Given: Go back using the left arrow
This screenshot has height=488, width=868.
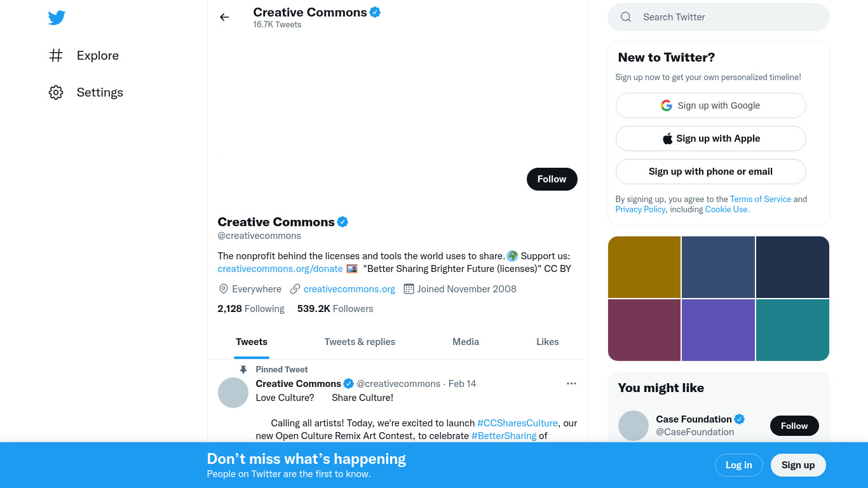Looking at the screenshot, I should click(x=224, y=17).
